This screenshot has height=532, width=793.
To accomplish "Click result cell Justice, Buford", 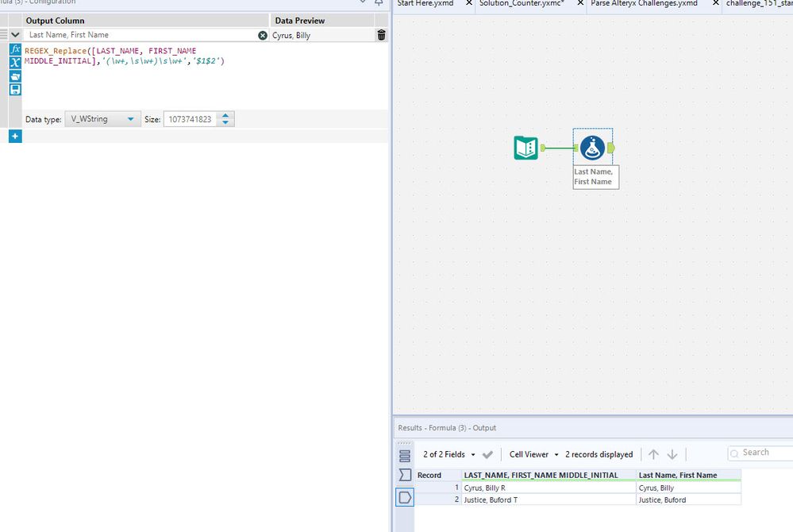I will [x=688, y=499].
